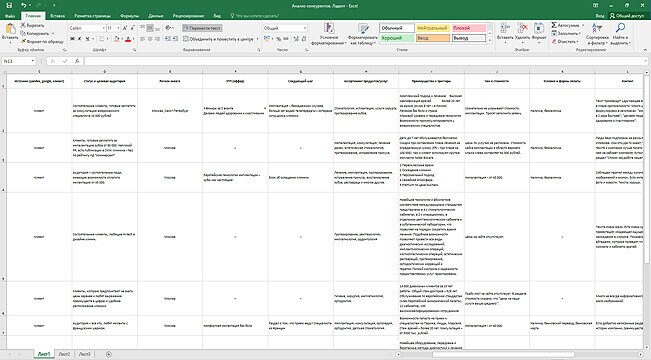Click the Paste (Вставить) clipboard icon

pyautogui.click(x=10, y=29)
